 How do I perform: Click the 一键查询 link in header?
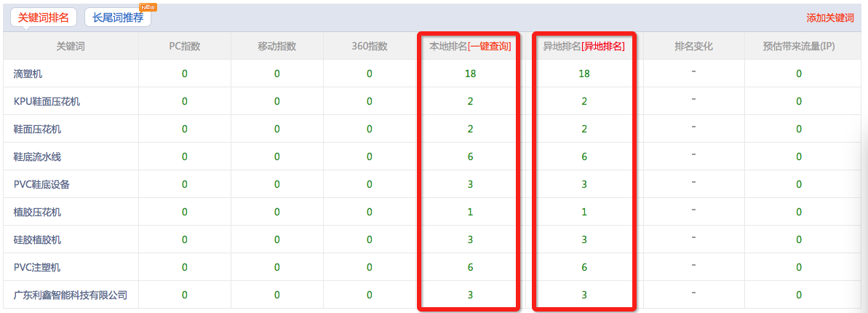click(489, 47)
